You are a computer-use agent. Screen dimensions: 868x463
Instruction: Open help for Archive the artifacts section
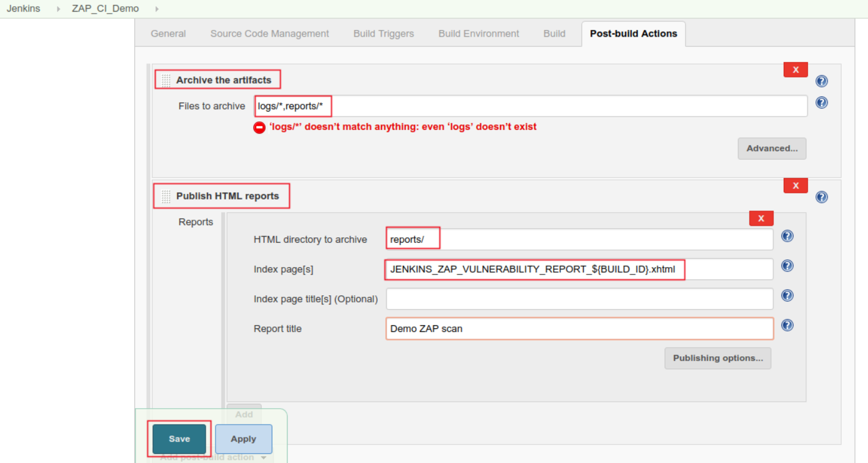822,81
